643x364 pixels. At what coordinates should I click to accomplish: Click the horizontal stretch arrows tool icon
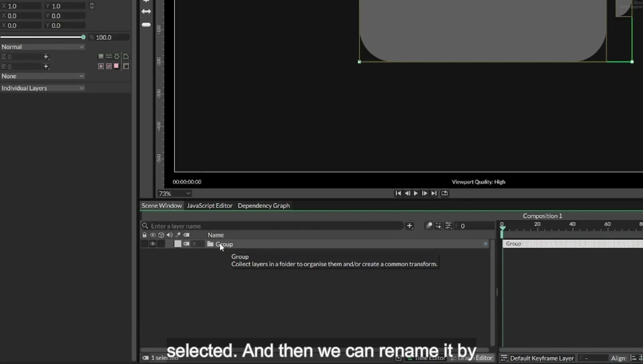point(146,11)
